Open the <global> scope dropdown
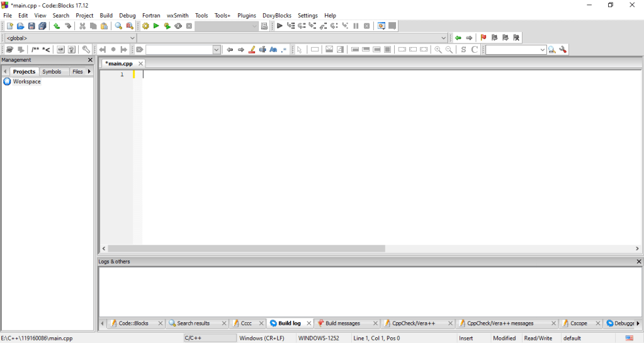The height and width of the screenshot is (343, 644). [x=70, y=38]
